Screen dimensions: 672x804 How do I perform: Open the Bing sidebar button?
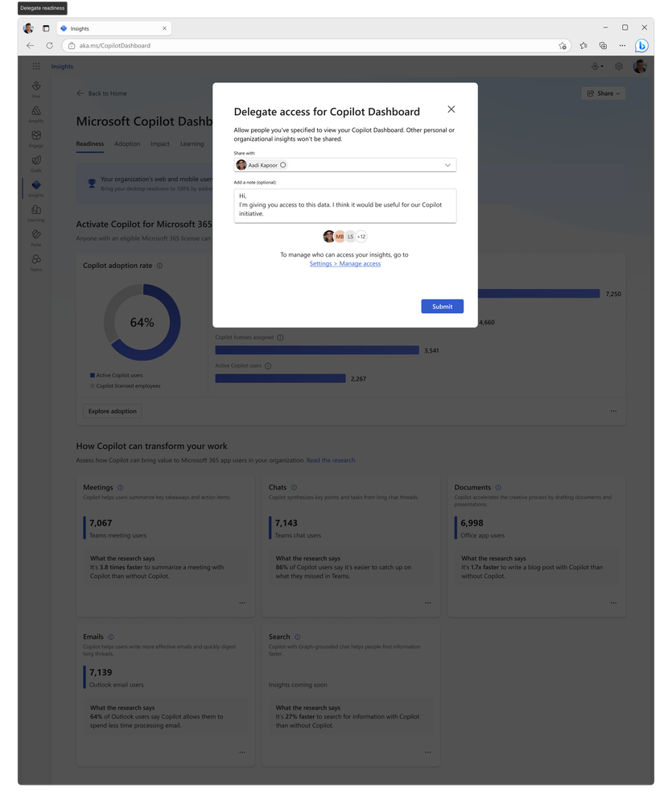tap(641, 46)
